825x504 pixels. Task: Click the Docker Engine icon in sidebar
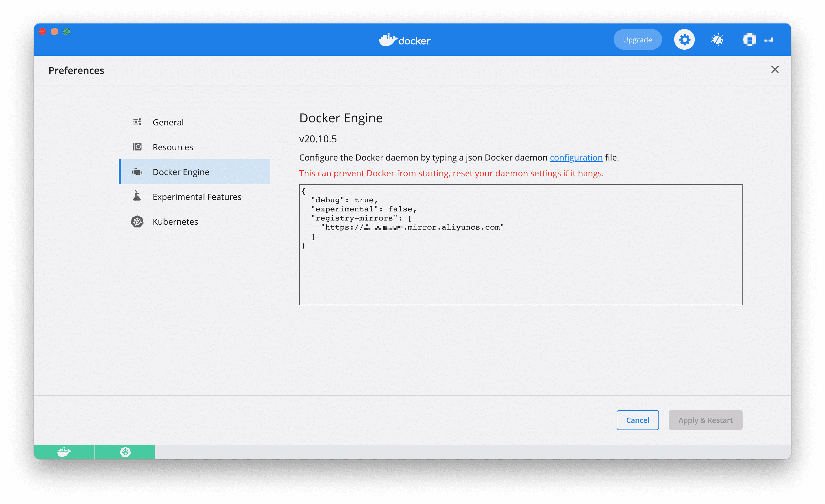coord(137,172)
